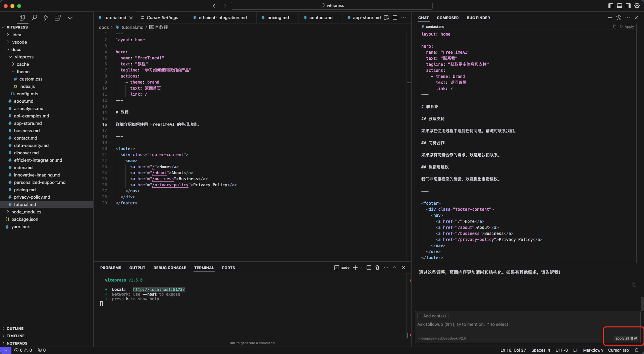Switch to the COMPOSER tab
The height and width of the screenshot is (354, 644).
447,18
